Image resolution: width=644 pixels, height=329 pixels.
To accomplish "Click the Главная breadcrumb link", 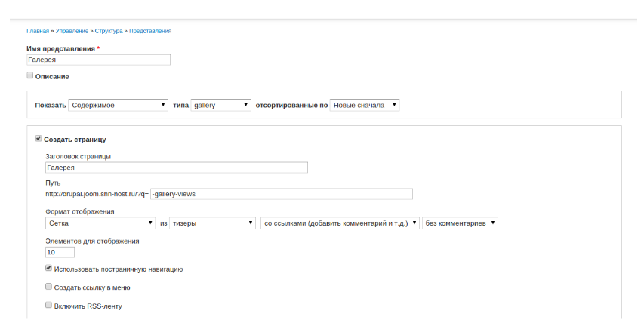I will tap(38, 31).
